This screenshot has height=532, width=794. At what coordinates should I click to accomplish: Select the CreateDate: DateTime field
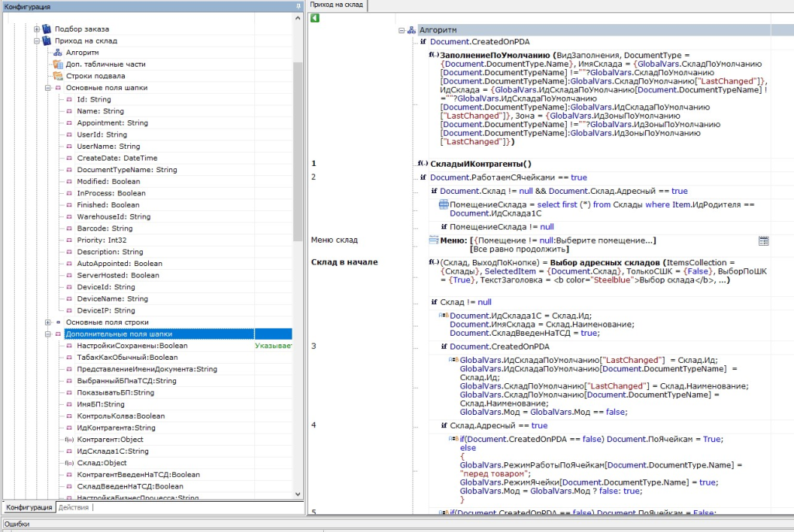[x=117, y=158]
